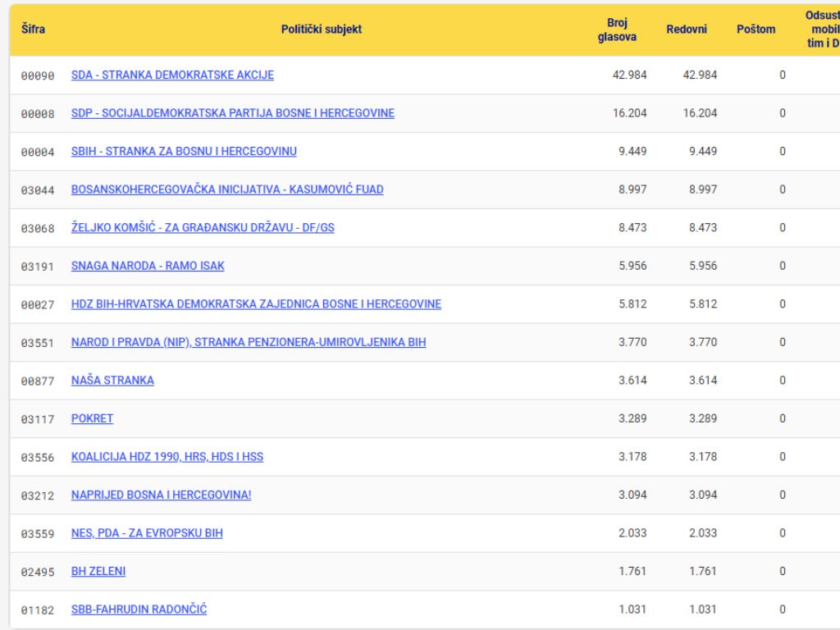The width and height of the screenshot is (840, 630).
Task: Select party code 03191
Action: (x=38, y=267)
